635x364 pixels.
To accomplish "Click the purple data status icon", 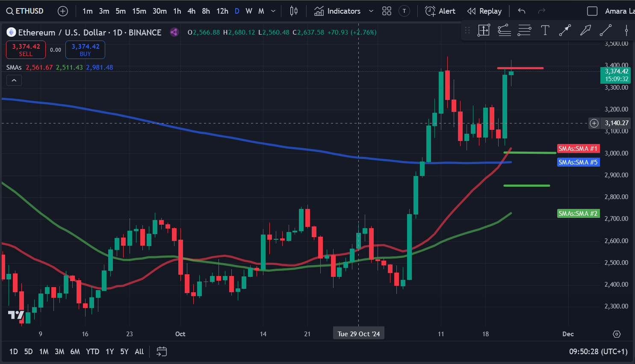I will [x=174, y=32].
